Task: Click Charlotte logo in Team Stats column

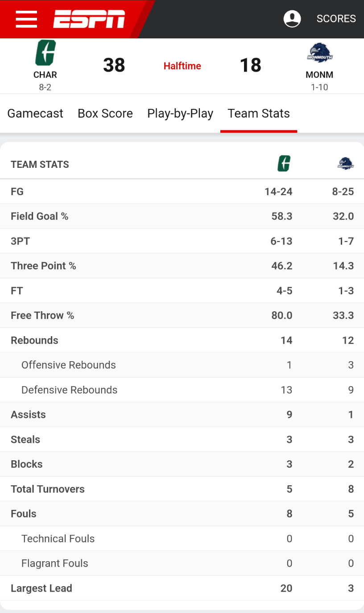Action: pyautogui.click(x=284, y=164)
